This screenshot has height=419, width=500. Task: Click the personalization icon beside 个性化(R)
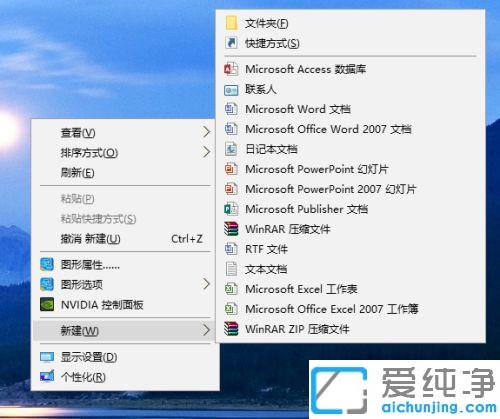(x=47, y=377)
